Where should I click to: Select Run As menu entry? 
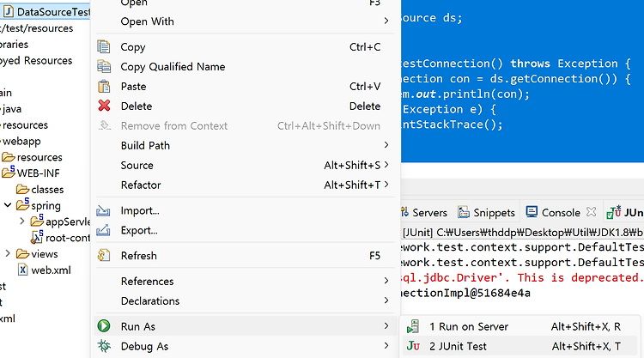click(246, 326)
